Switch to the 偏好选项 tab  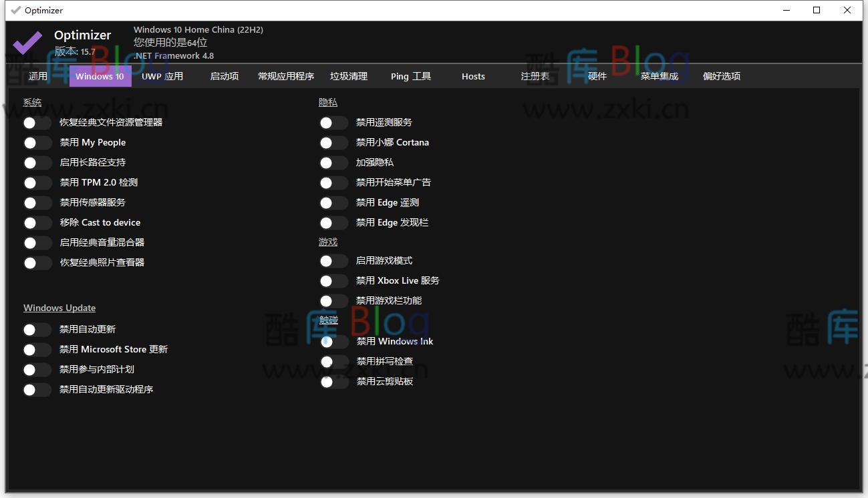[722, 76]
